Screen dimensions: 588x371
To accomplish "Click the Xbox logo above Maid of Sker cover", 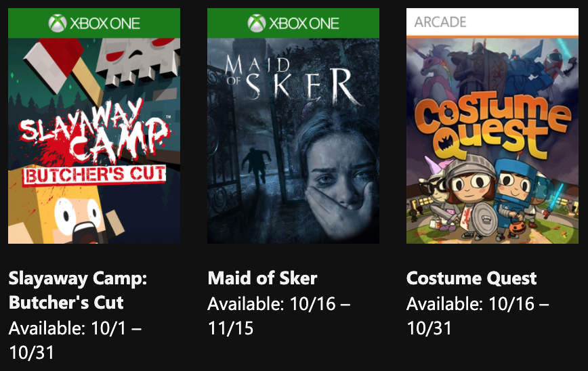I will tap(256, 23).
